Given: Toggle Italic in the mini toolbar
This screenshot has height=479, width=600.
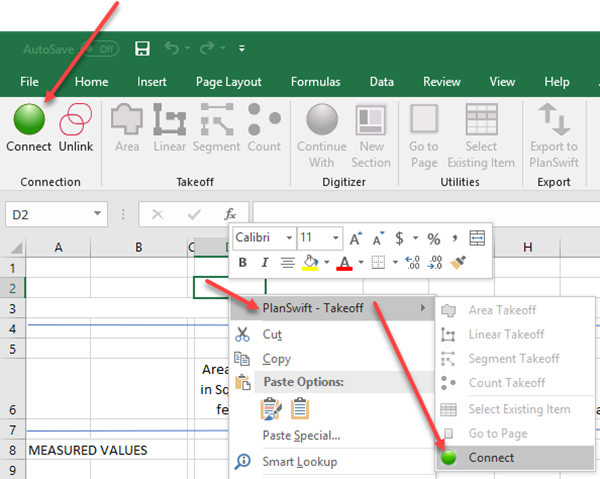Looking at the screenshot, I should coord(264,262).
